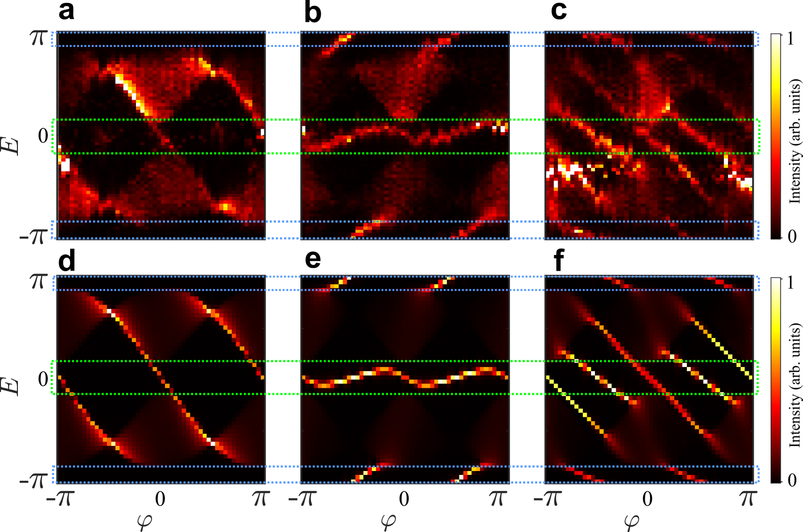The image size is (803, 532).
Task: Select the heatmap plot of panel e
Action: 405,379
